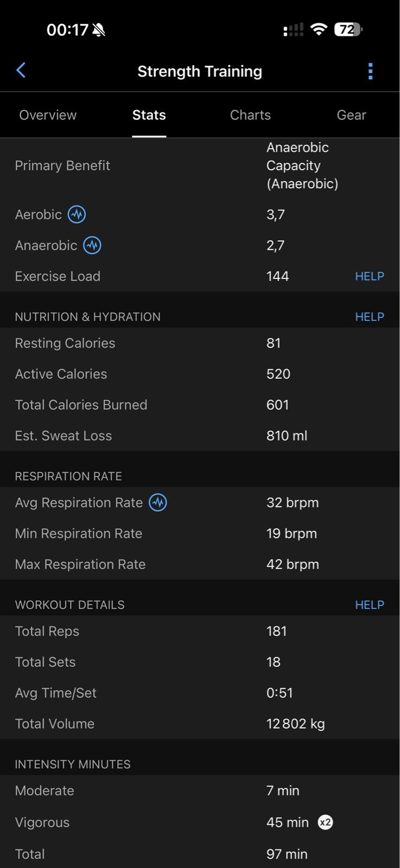Image resolution: width=400 pixels, height=868 pixels.
Task: Tap the Est. Sweat Loss row
Action: tap(200, 436)
